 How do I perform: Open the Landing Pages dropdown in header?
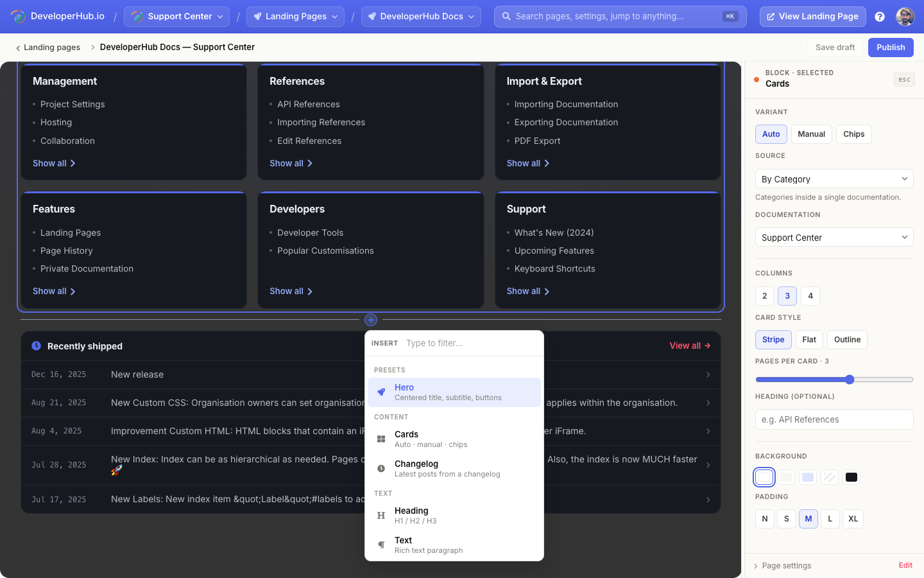[295, 17]
